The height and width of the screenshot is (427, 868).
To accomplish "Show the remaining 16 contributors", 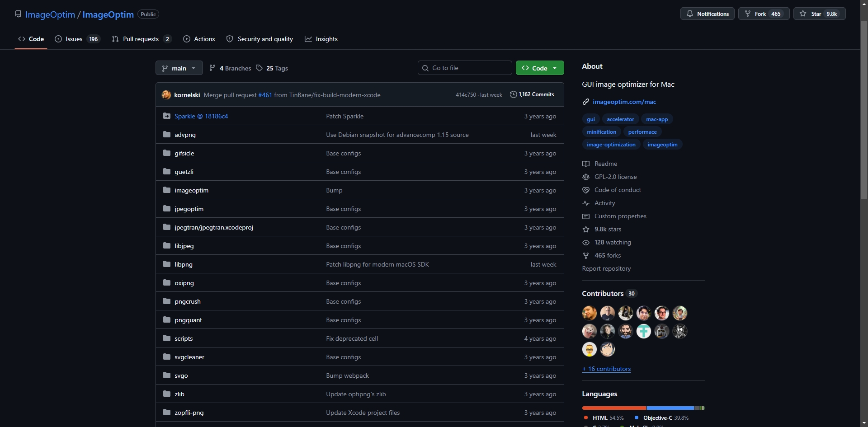I will [x=606, y=369].
